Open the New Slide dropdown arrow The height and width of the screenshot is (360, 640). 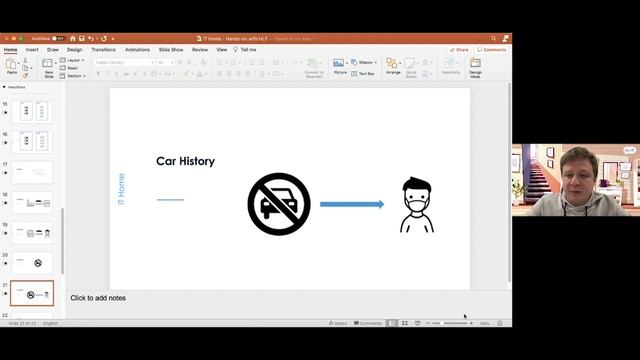click(x=55, y=63)
